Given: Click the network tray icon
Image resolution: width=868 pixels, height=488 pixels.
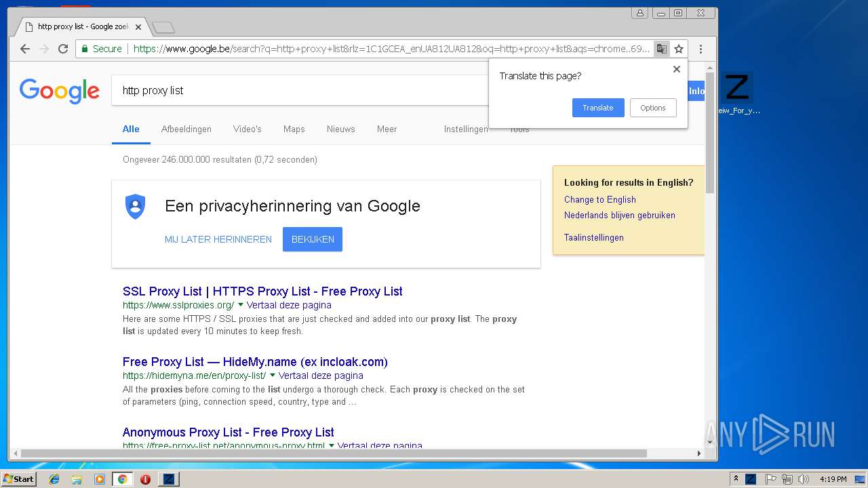Looking at the screenshot, I should [x=787, y=479].
